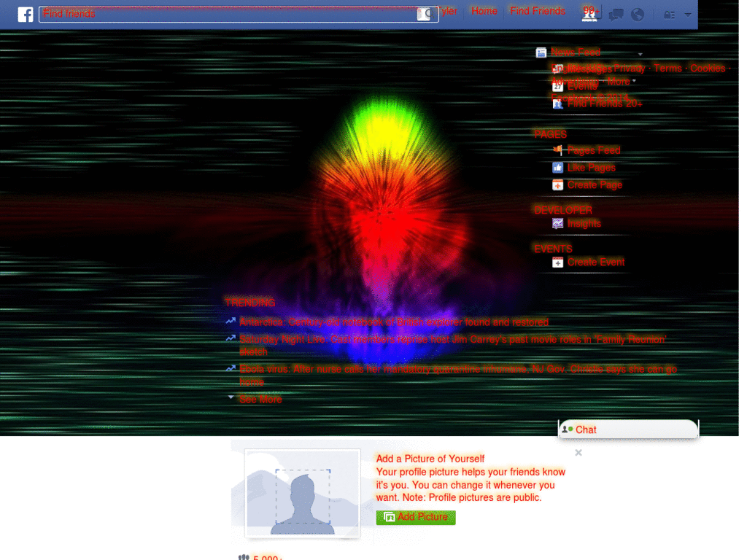Click trending arrow icon beside Antarctica story
747x560 pixels.
(231, 321)
